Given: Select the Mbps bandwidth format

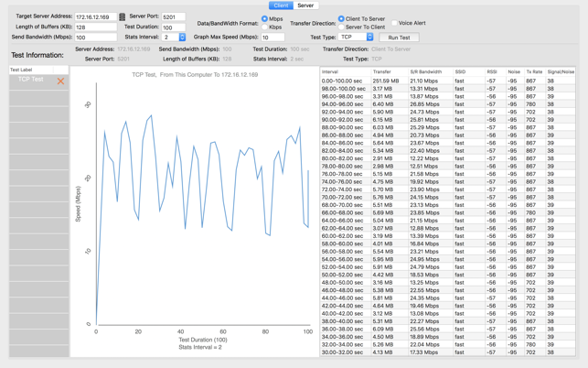Looking at the screenshot, I should pos(265,18).
